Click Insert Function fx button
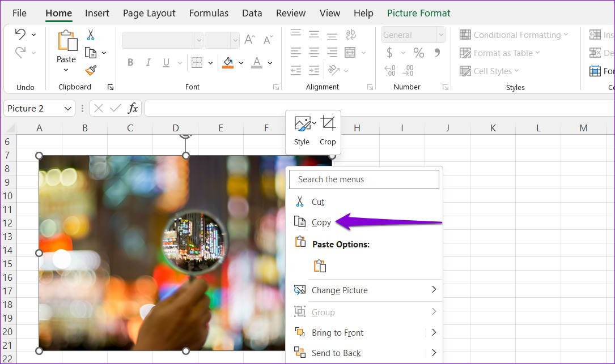Screen dimensions: 615x364 click(x=133, y=108)
